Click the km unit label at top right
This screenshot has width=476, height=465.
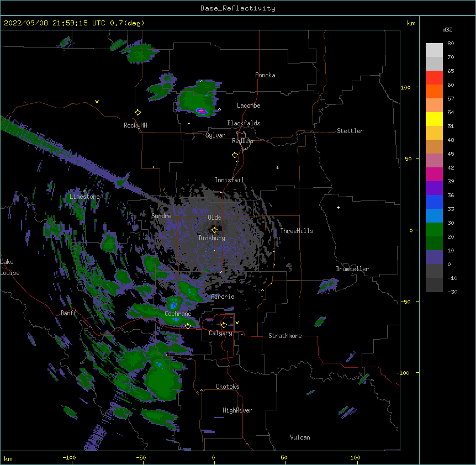[x=411, y=23]
